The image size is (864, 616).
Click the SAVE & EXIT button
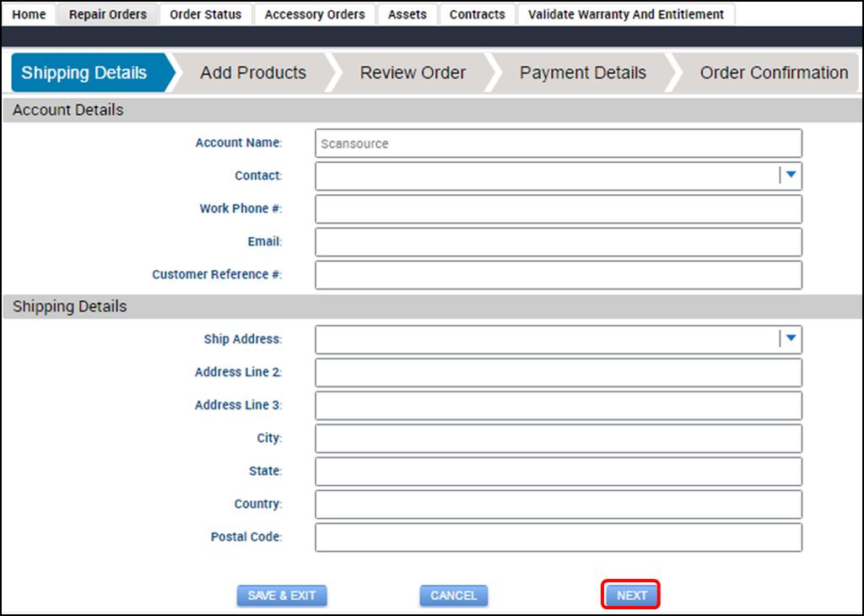coord(282,596)
